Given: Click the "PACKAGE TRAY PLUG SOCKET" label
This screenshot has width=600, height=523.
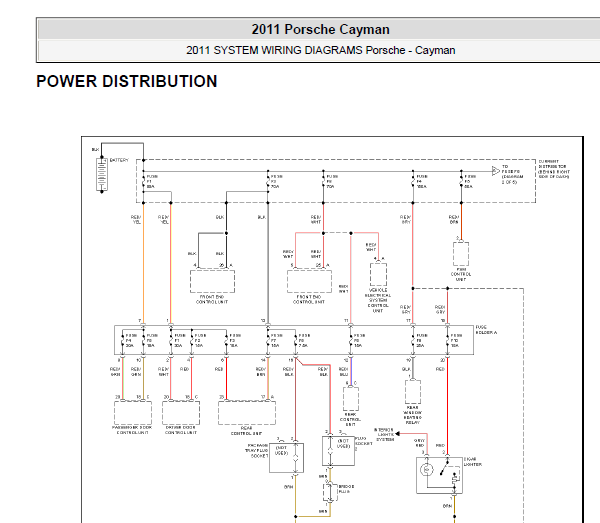Looking at the screenshot, I should 257,451.
